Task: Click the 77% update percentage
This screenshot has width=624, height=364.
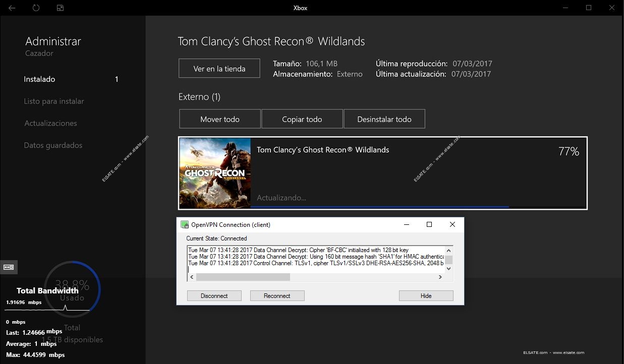Action: [569, 151]
